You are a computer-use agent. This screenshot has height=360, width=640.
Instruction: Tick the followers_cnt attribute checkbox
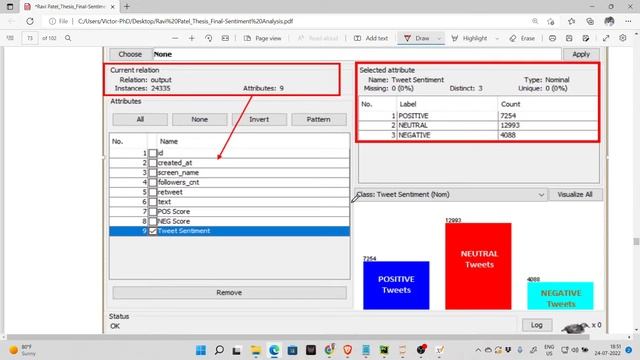coord(153,182)
